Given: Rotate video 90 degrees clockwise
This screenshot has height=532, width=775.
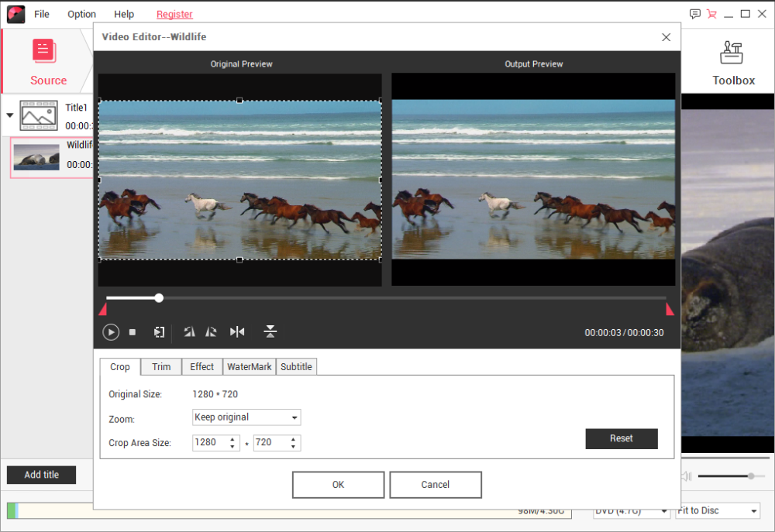Looking at the screenshot, I should [212, 332].
